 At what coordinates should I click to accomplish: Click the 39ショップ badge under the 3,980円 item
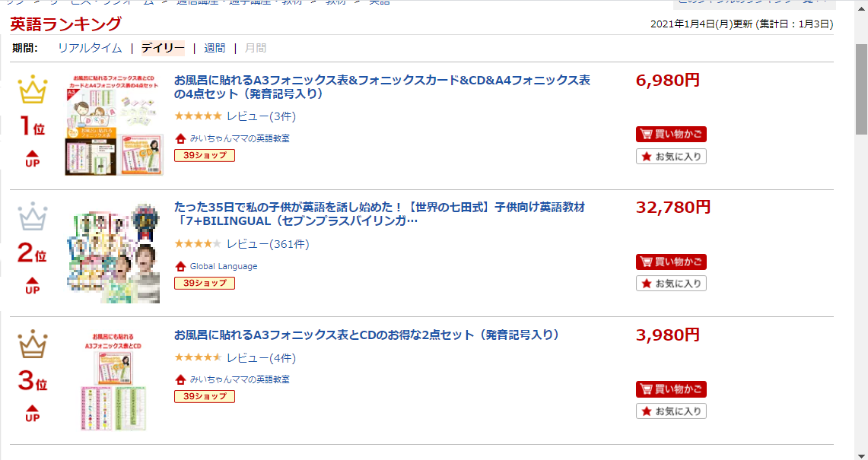coord(205,396)
